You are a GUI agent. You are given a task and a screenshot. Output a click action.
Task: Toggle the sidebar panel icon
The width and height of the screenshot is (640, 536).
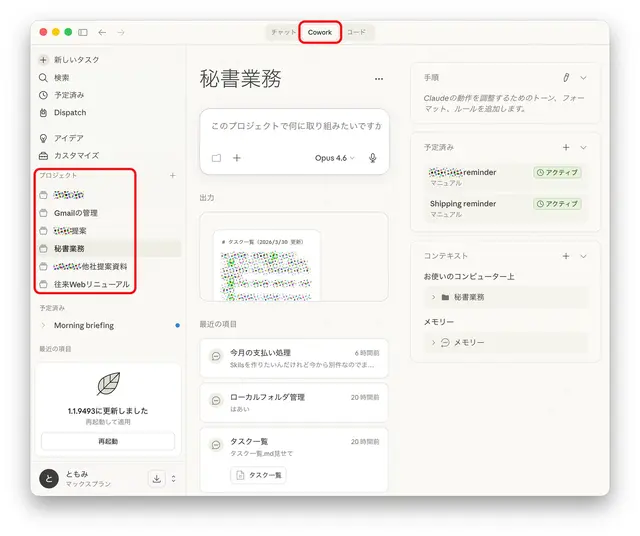83,32
